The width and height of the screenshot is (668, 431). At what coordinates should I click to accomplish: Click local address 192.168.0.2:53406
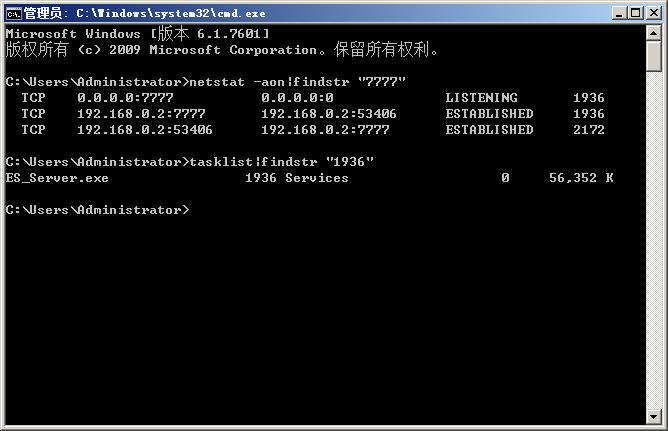click(145, 130)
